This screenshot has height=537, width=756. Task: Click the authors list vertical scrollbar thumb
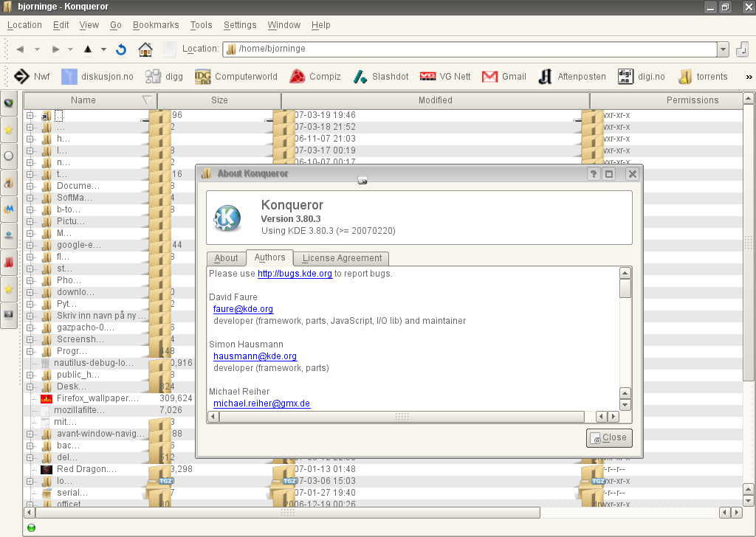point(625,288)
